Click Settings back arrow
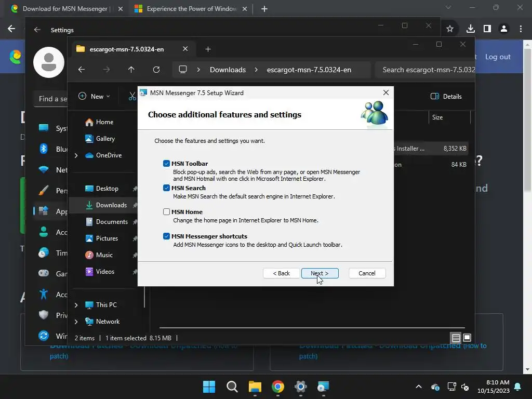532x399 pixels. [x=37, y=30]
